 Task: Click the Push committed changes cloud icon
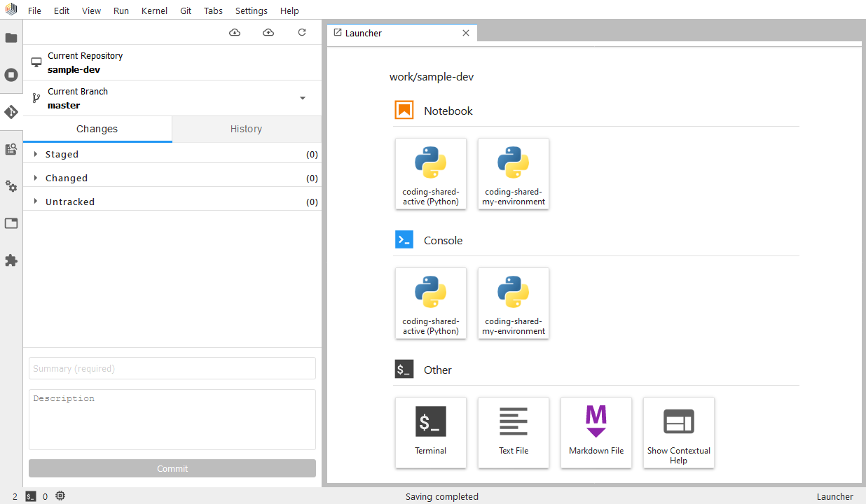point(268,33)
